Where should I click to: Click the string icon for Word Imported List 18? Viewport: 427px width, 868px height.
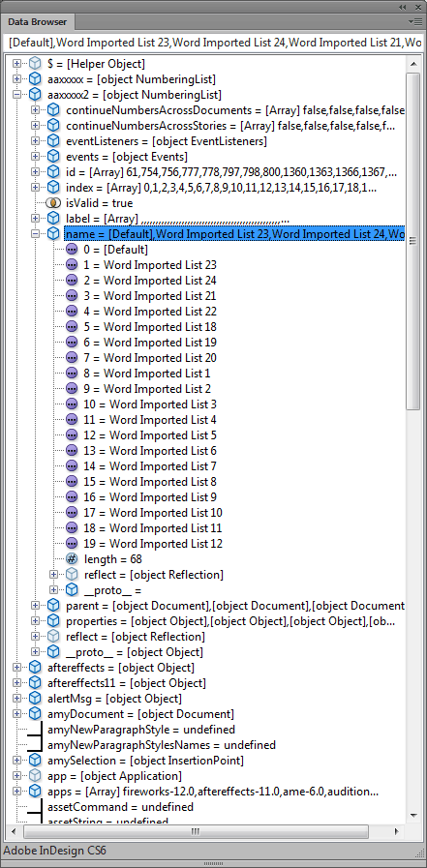[72, 327]
